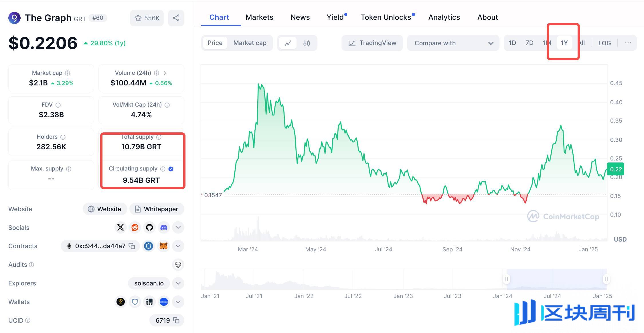Click the blue shield icon in Contracts
Screen dimensions: 644x333
coord(149,246)
